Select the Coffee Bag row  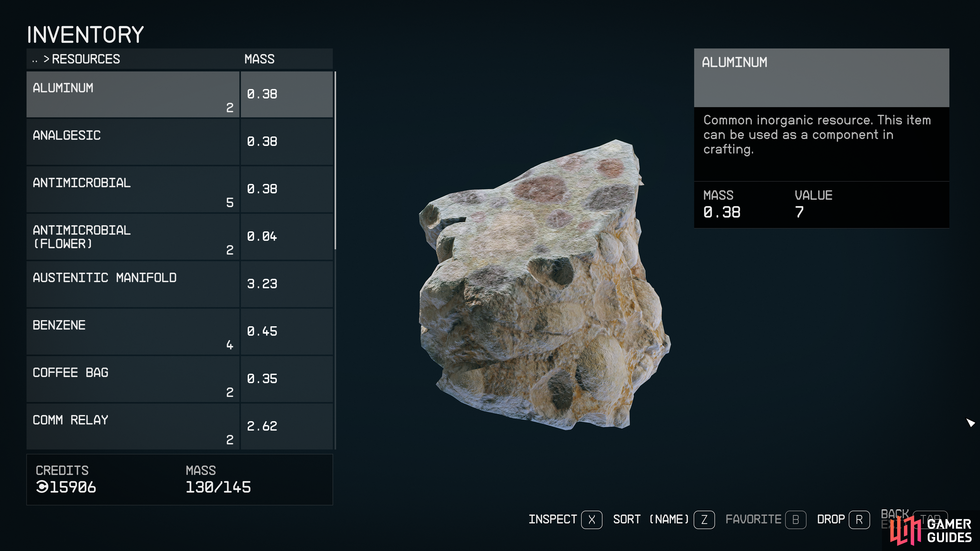180,379
